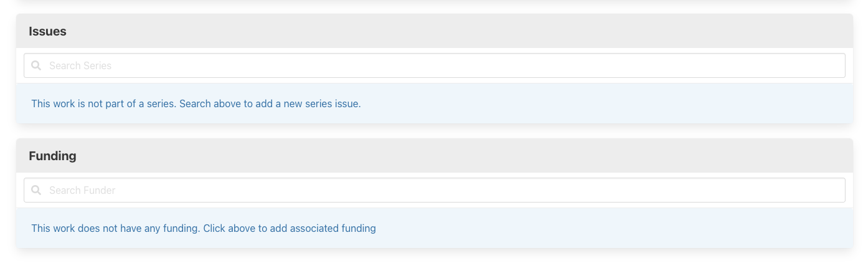
Task: Click the Funding section heading
Action: click(52, 156)
